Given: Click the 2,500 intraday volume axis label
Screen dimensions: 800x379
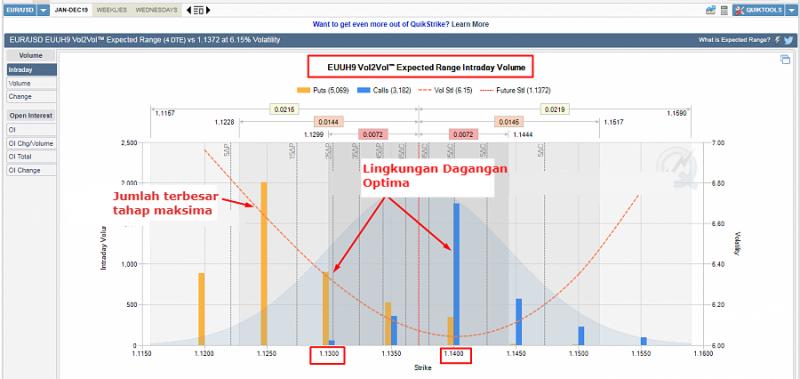Looking at the screenshot, I should (x=129, y=143).
